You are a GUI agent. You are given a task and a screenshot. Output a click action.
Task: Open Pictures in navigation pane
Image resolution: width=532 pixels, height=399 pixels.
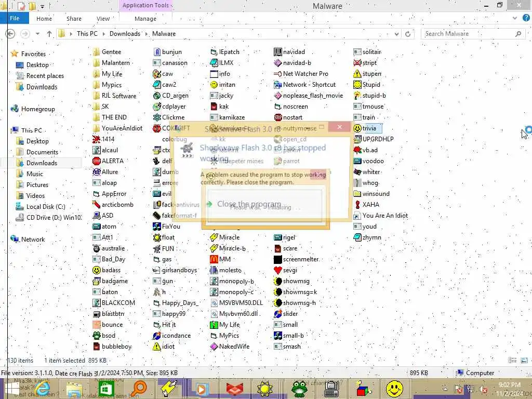pyautogui.click(x=37, y=184)
